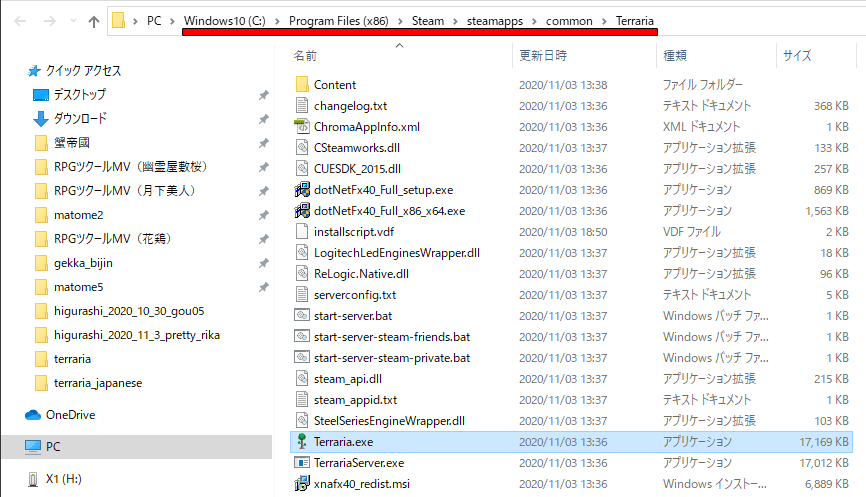Open gekka_bijin folder in sidebar
This screenshot has width=866, height=497.
tap(83, 263)
